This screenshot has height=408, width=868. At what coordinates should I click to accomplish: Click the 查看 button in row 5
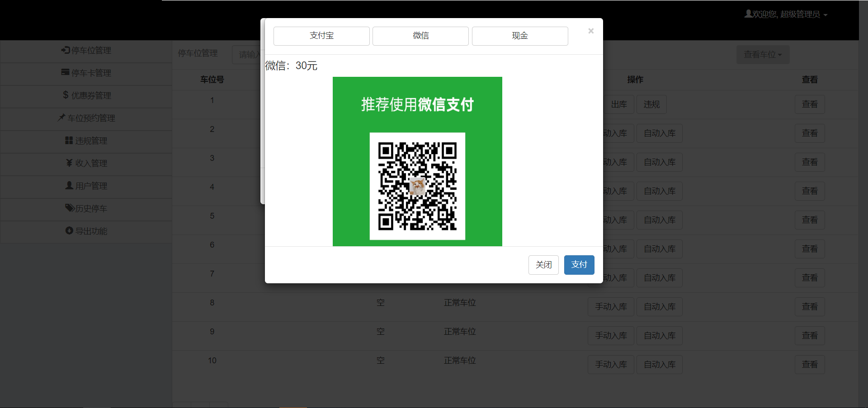(810, 220)
